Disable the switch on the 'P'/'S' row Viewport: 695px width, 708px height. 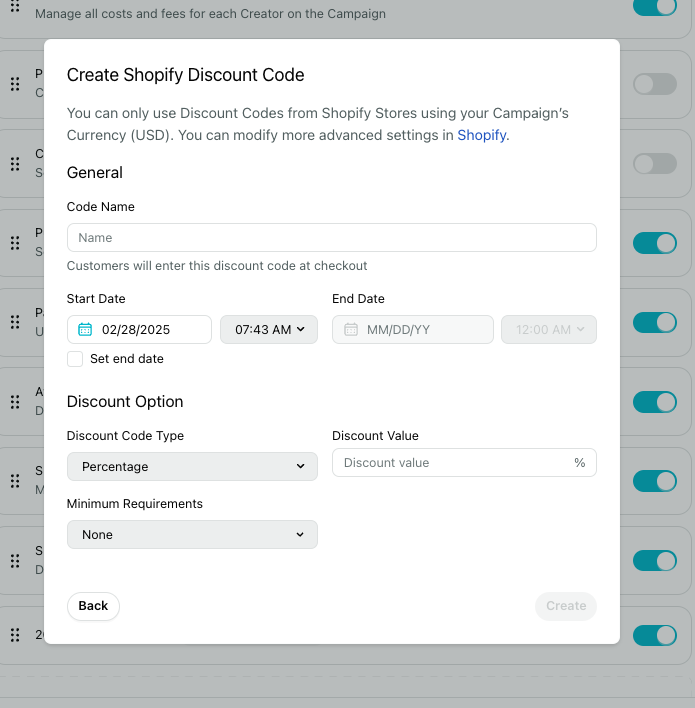655,243
